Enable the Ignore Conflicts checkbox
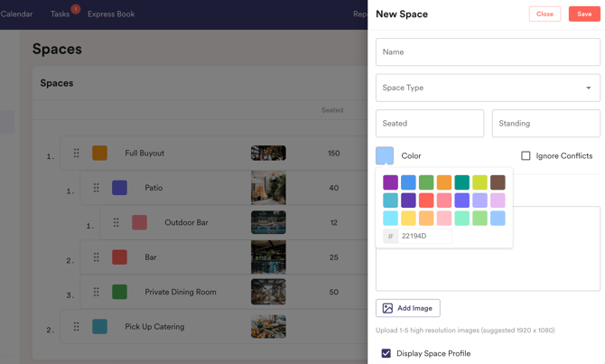This screenshot has width=605, height=364. 526,155
